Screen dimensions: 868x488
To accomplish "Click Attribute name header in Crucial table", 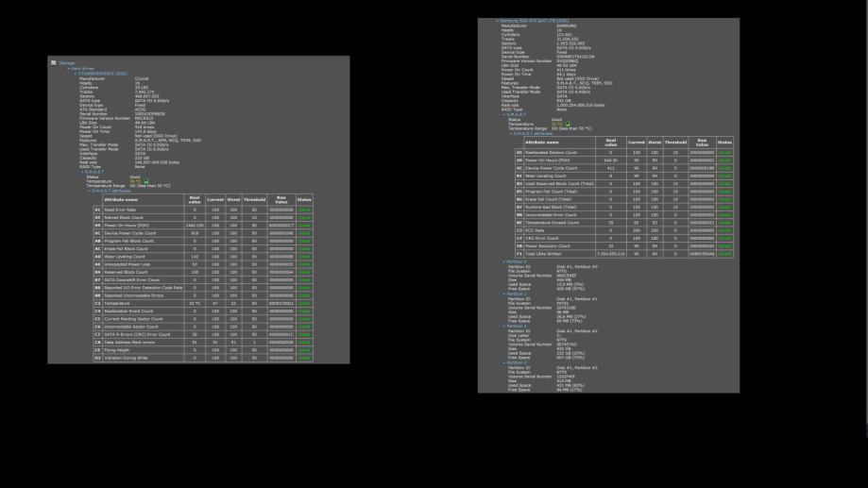I will [x=144, y=200].
